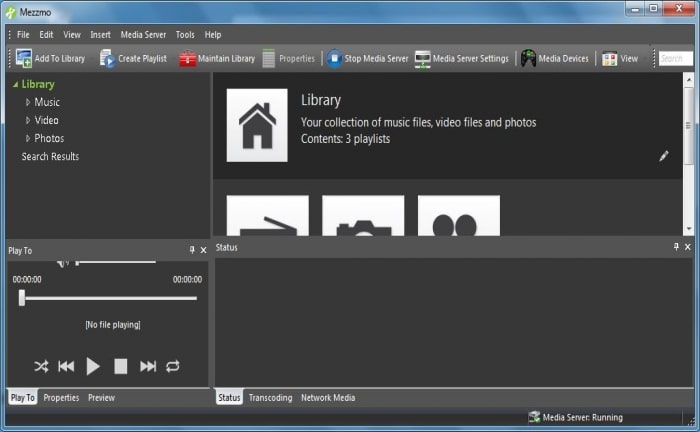The height and width of the screenshot is (432, 700).
Task: Click Stop Media Server icon
Action: coord(334,58)
